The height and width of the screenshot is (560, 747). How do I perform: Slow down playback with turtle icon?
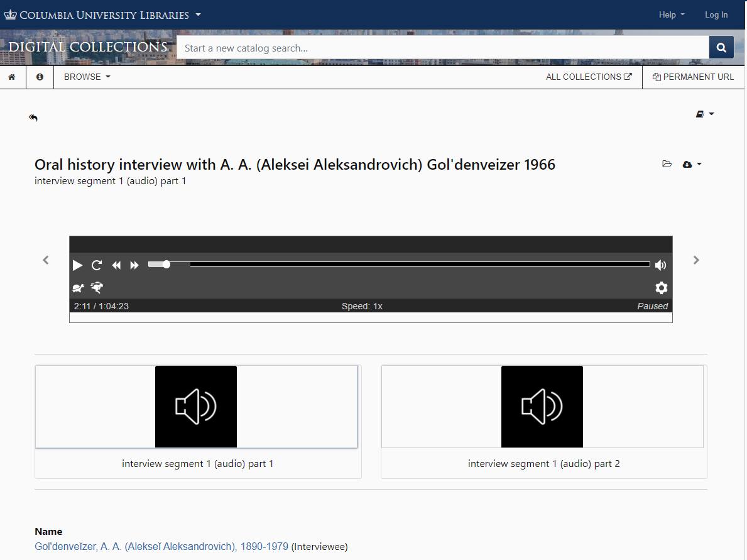pyautogui.click(x=79, y=288)
